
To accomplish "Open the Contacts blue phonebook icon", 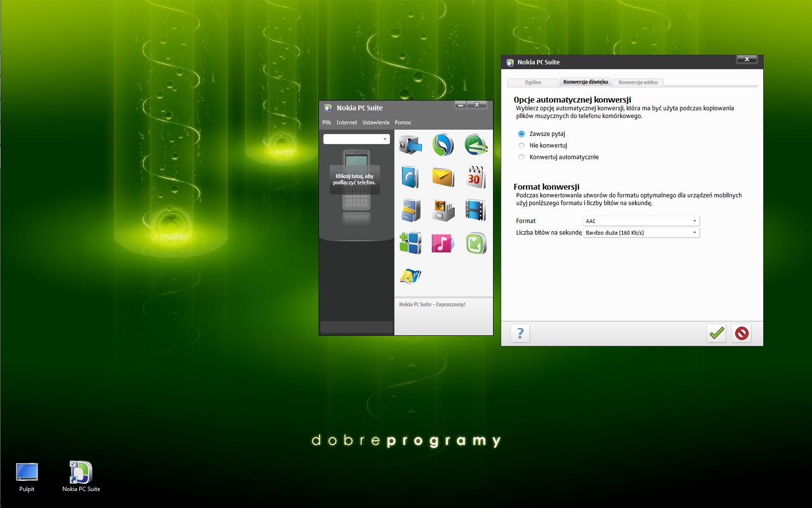I will click(410, 178).
